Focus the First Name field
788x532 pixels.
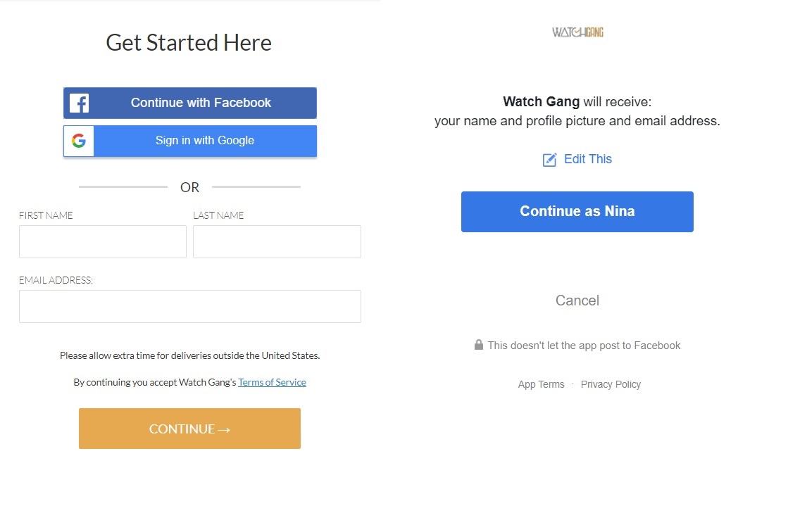103,241
